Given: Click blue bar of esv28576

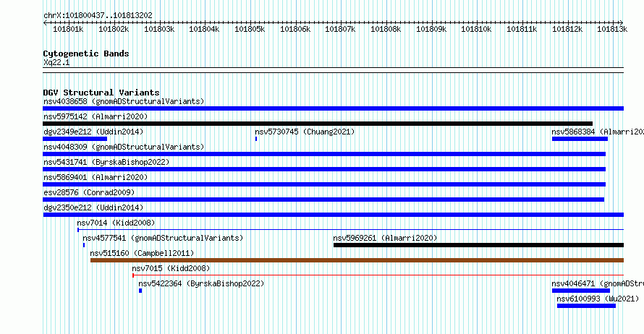Looking at the screenshot, I should (323, 200).
